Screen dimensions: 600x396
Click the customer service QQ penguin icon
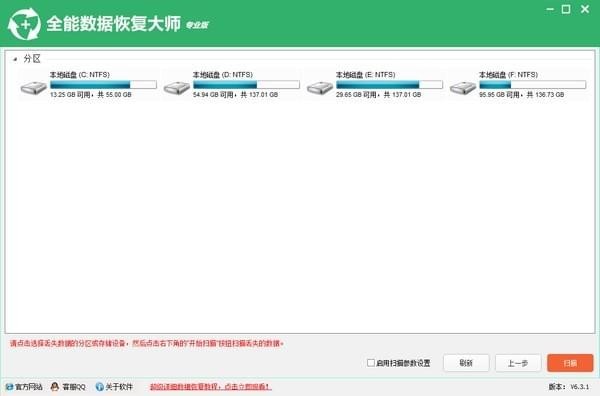tap(55, 387)
